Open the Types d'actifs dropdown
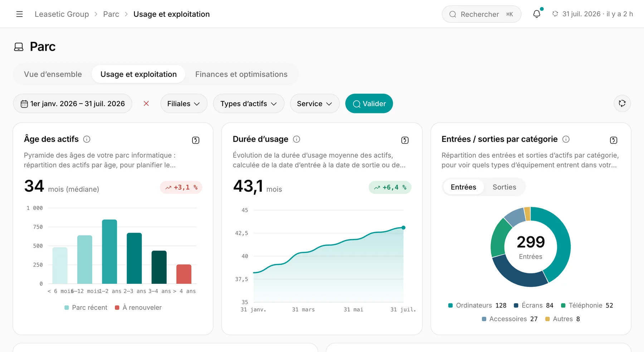Viewport: 644px width, 352px height. (249, 104)
